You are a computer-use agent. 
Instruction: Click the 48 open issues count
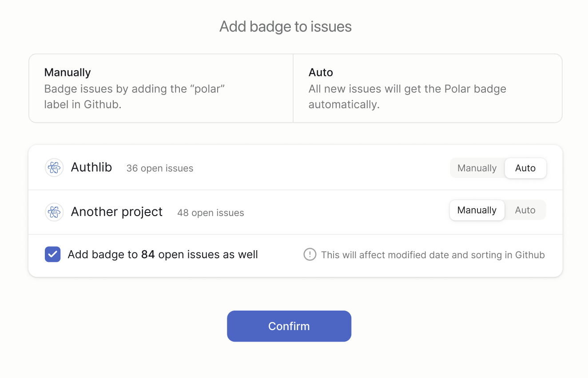click(211, 213)
